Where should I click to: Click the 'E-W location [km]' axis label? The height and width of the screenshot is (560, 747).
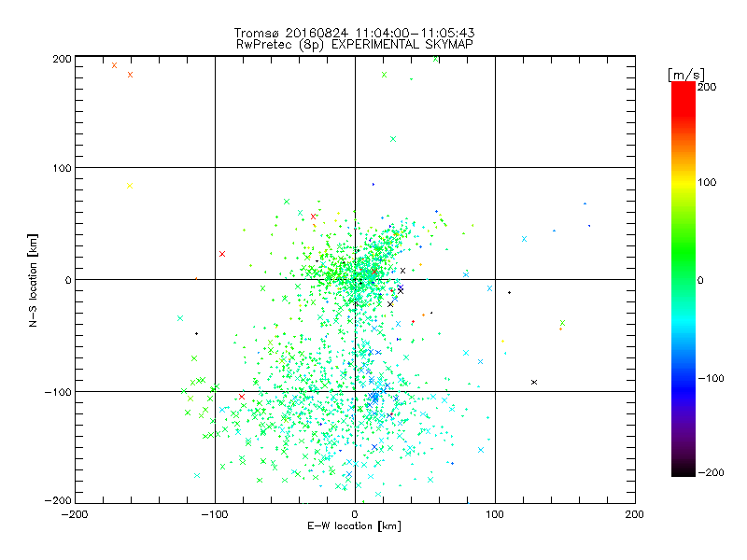354,525
